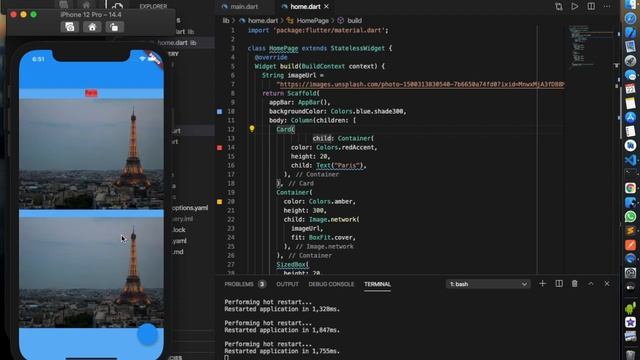
Task: Open Safari from the dock
Action: click(x=631, y=18)
